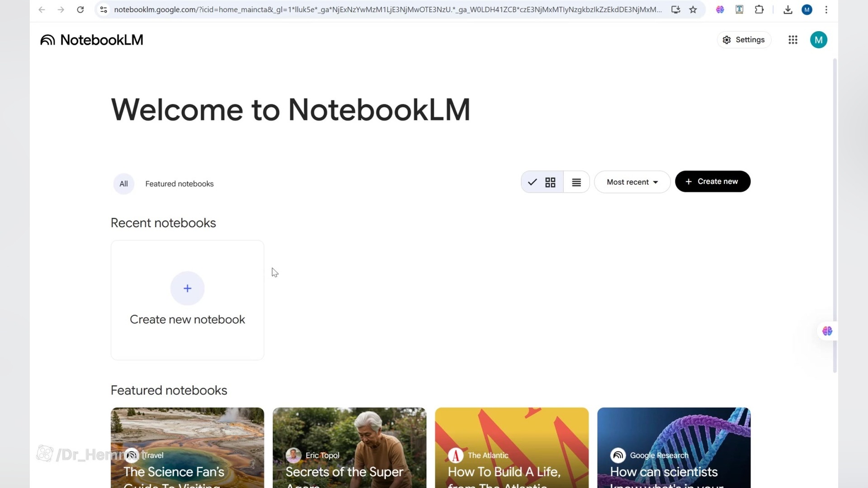Switch to list view layout

[x=576, y=182]
